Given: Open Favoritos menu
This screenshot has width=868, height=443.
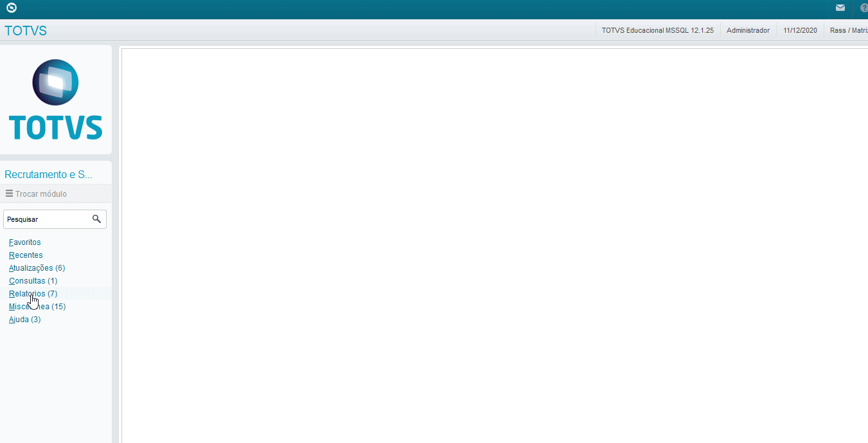Looking at the screenshot, I should tap(25, 242).
